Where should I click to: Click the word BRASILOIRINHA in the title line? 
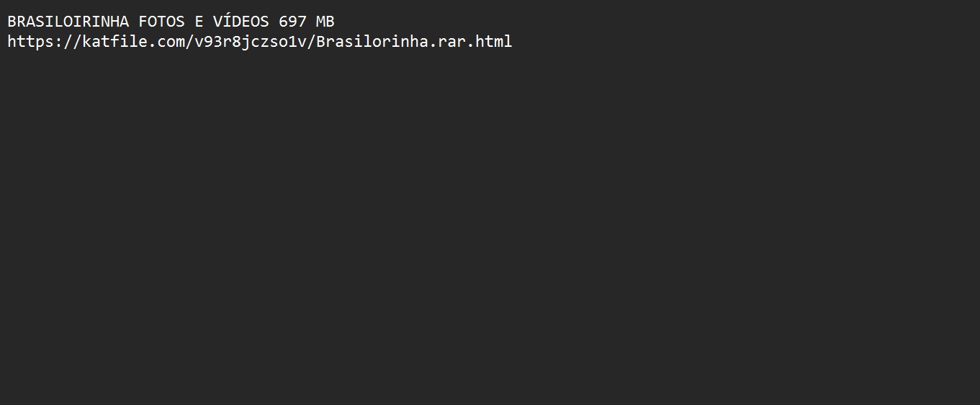[68, 22]
